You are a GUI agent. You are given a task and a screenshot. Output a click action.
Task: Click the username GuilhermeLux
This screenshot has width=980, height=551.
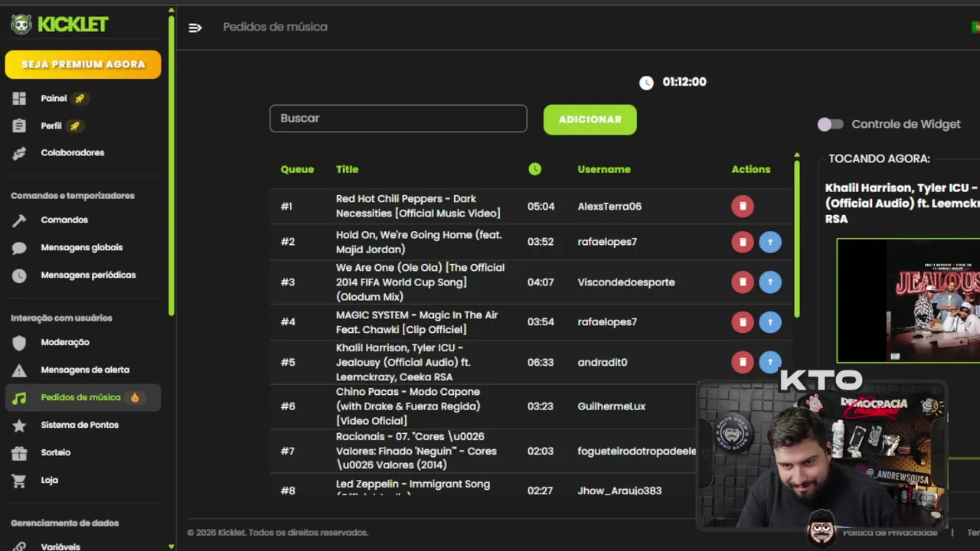611,406
